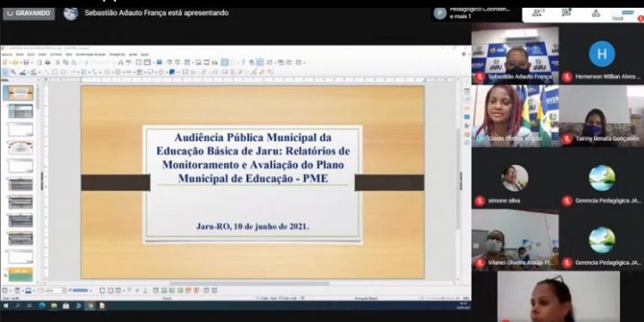The height and width of the screenshot is (322, 644).
Task: Select the Rectangle shape tool
Action: point(55,72)
